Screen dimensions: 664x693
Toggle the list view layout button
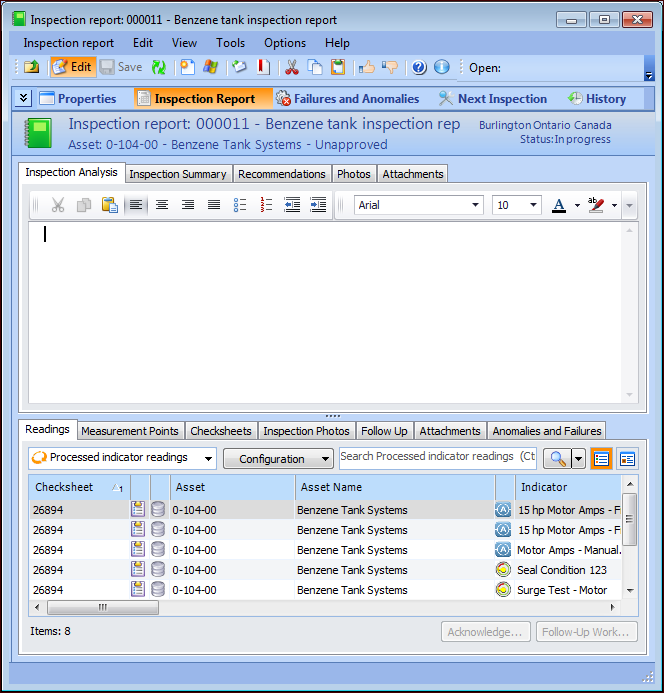coord(601,459)
